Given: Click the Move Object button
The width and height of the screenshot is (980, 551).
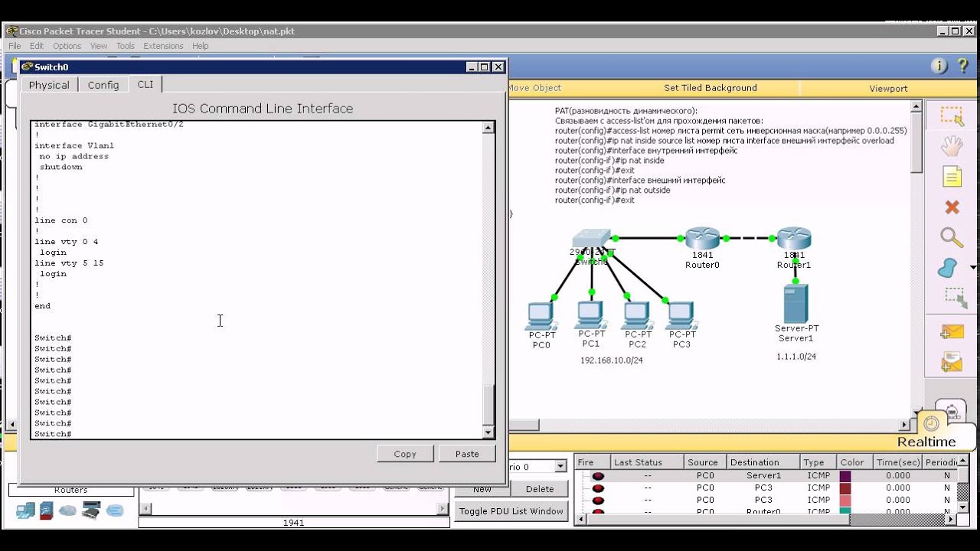Looking at the screenshot, I should click(x=534, y=88).
